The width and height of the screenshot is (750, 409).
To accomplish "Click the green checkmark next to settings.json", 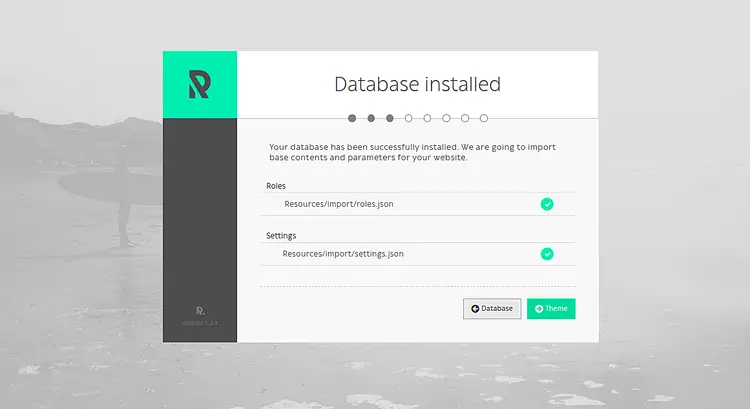I will [x=547, y=254].
